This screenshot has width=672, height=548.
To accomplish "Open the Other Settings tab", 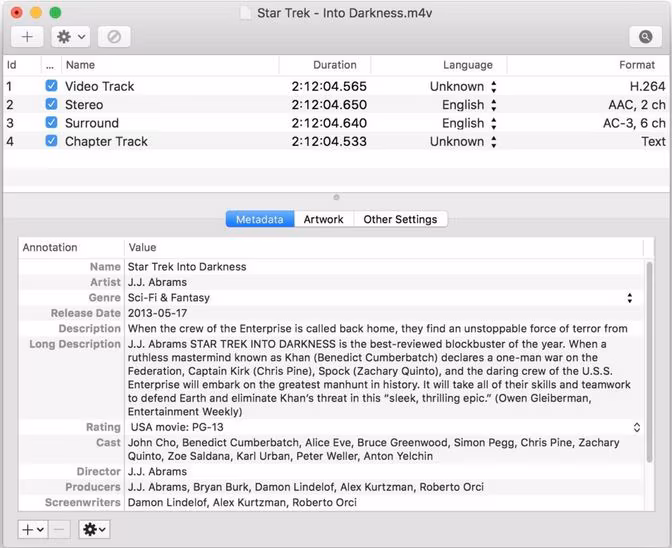I will point(400,219).
